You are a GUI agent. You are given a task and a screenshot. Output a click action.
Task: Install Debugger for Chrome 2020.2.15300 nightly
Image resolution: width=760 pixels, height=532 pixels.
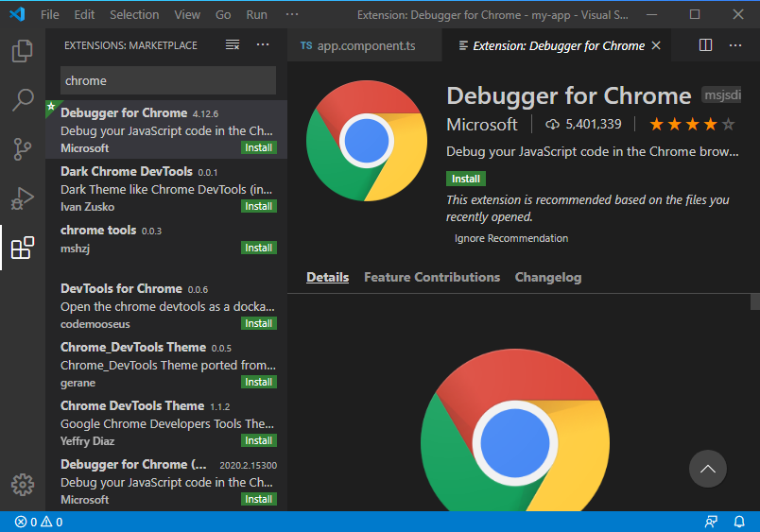click(259, 499)
